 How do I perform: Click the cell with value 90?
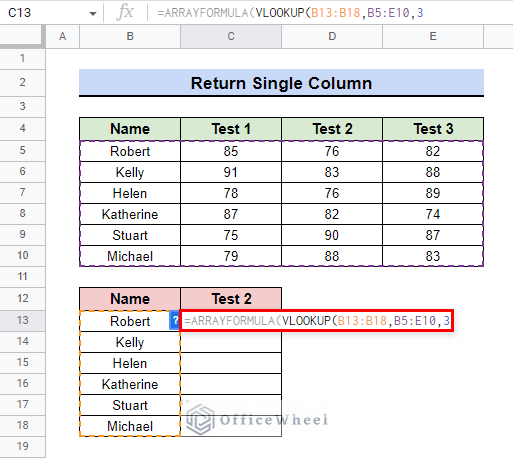[x=332, y=235]
